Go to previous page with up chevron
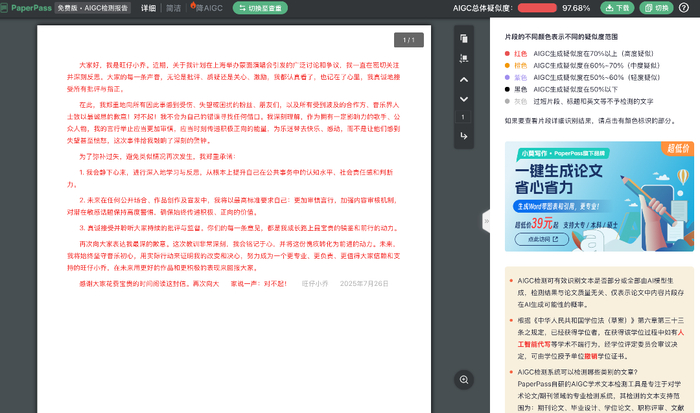The width and height of the screenshot is (700, 413). [464, 79]
